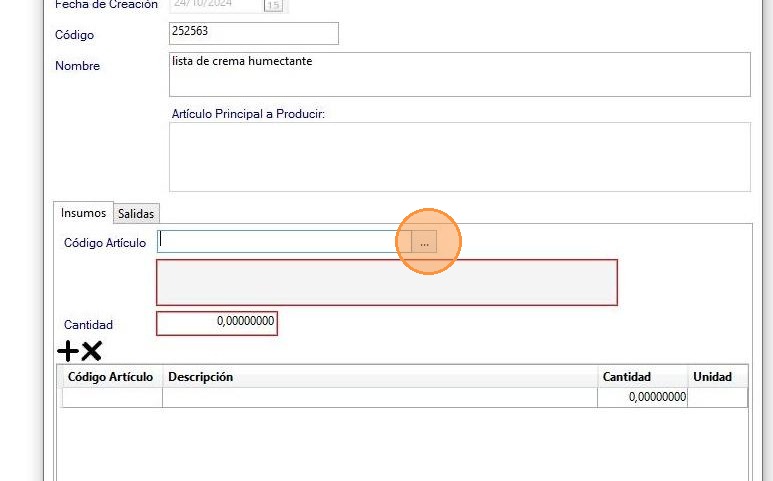The height and width of the screenshot is (481, 773).
Task: Open article lookup with the ellipsis button
Action: [424, 241]
